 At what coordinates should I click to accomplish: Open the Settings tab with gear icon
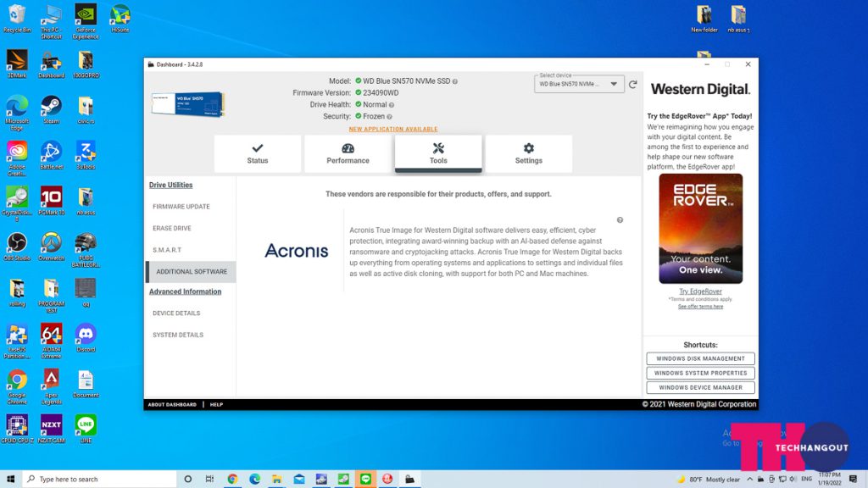[529, 154]
